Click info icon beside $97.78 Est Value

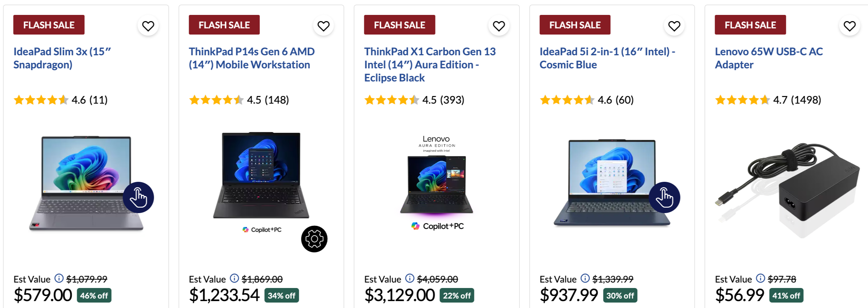pos(760,279)
